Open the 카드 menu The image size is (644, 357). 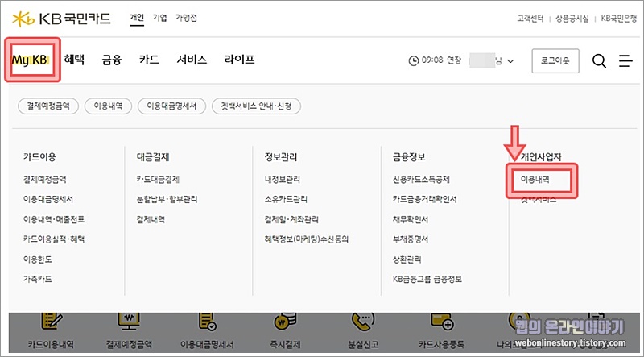[149, 60]
